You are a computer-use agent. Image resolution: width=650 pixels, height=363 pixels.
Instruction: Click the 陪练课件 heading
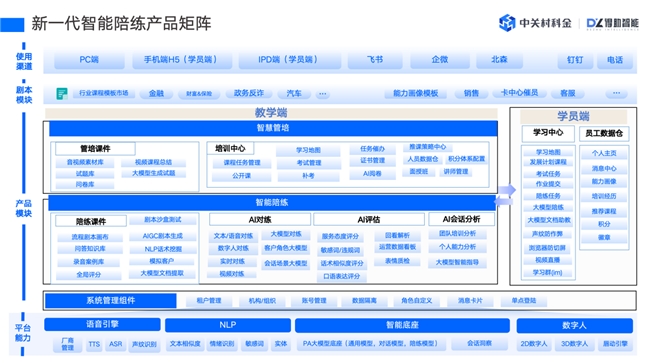tap(91, 222)
